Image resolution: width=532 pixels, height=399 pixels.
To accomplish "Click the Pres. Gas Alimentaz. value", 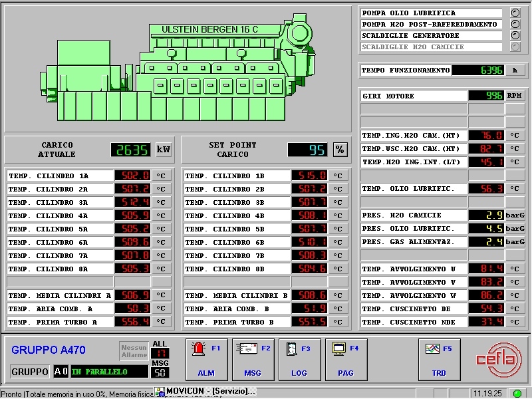I will (x=486, y=242).
